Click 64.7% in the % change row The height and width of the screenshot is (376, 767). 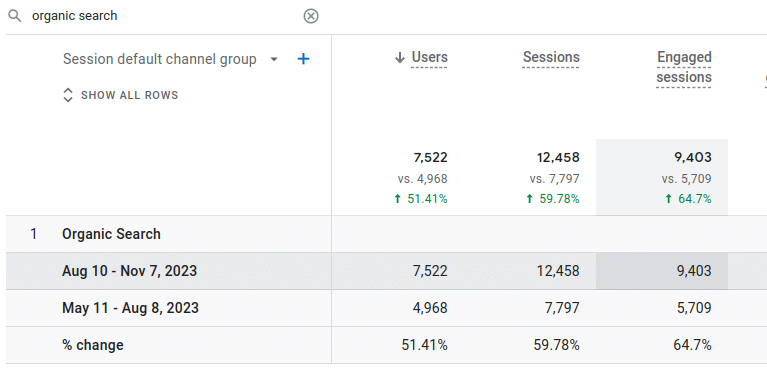pos(693,345)
